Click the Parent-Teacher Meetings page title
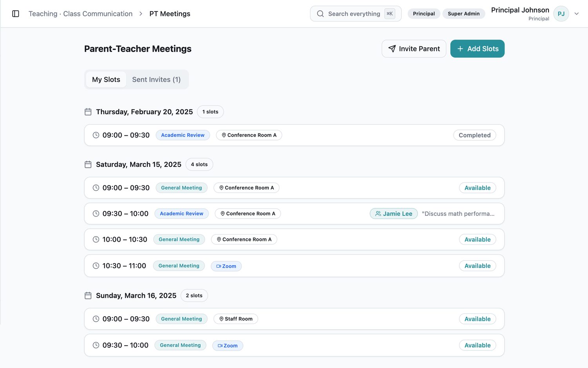The image size is (588, 368). (138, 49)
